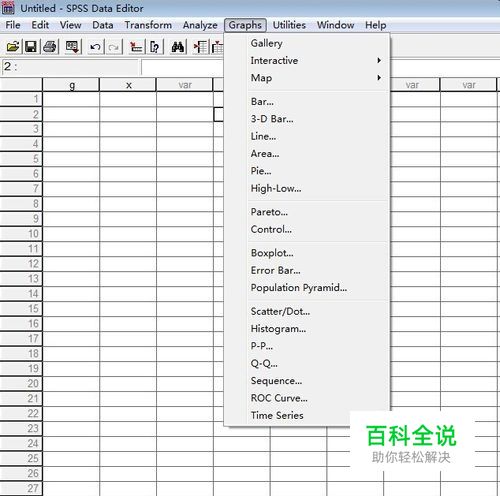Select row header 5
This screenshot has width=500, height=496.
point(21,159)
